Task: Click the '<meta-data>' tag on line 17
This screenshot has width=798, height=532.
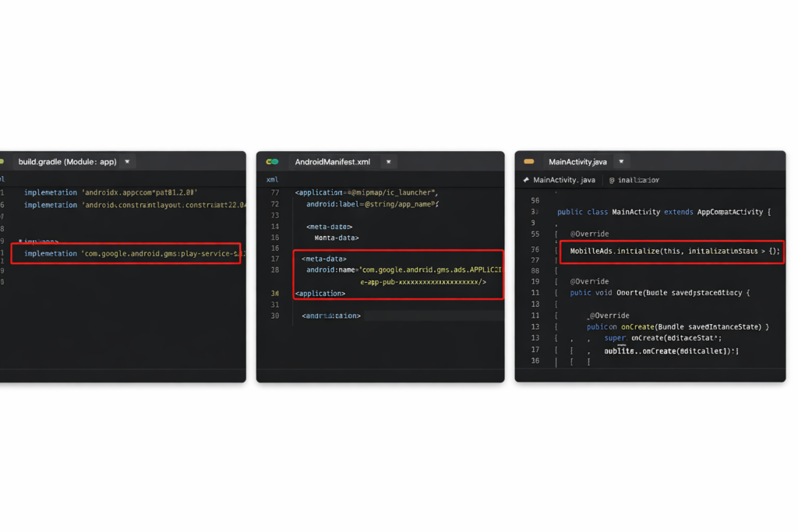Action: tap(323, 259)
